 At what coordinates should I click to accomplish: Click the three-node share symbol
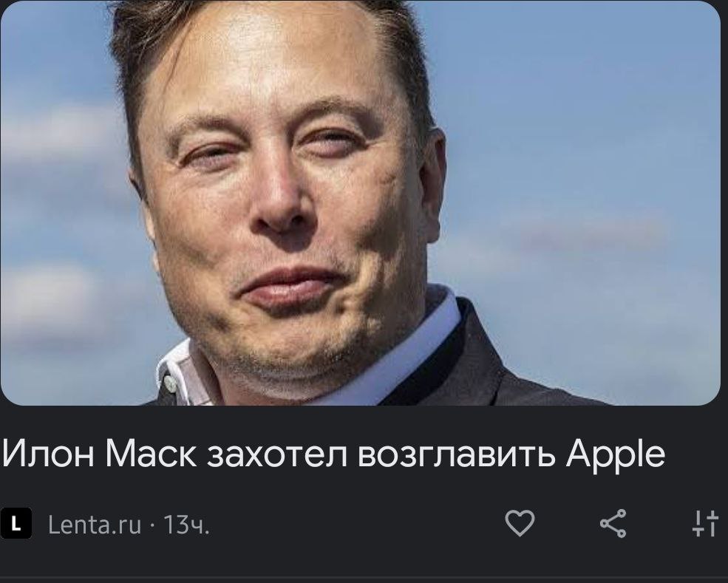613,523
